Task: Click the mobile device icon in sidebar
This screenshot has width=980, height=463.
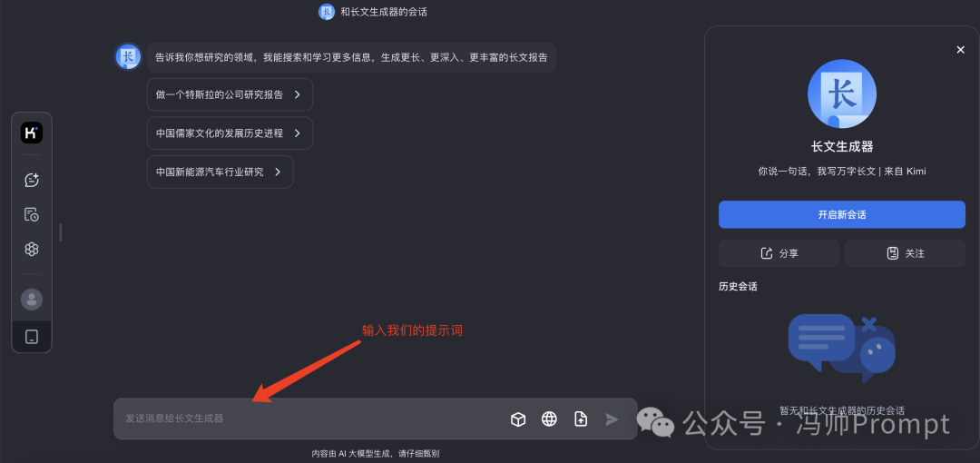Action: [31, 337]
